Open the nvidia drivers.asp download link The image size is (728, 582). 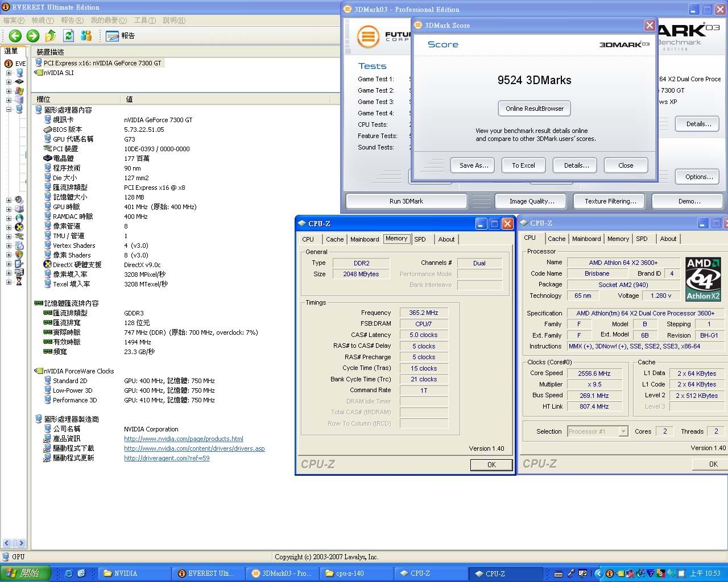195,448
